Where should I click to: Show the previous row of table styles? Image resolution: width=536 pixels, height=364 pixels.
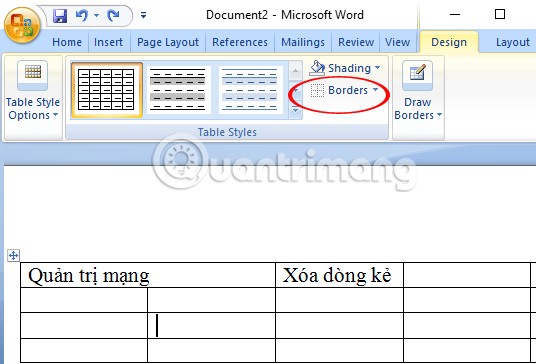(296, 71)
